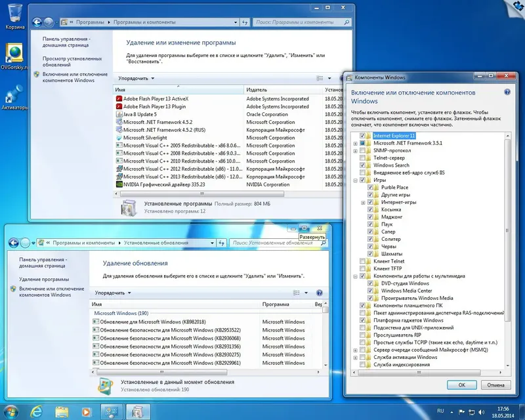
Task: Click the Refresh icon in the Programs address bar
Action: coord(245,22)
